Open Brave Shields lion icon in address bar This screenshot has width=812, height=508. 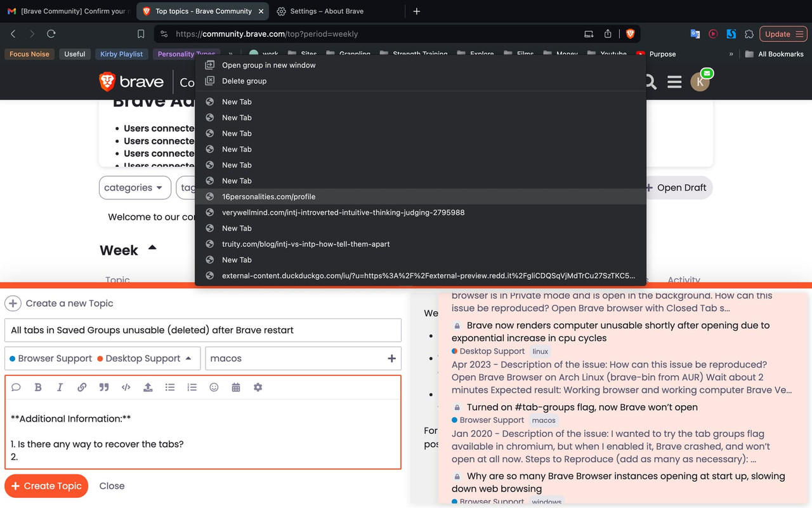630,34
